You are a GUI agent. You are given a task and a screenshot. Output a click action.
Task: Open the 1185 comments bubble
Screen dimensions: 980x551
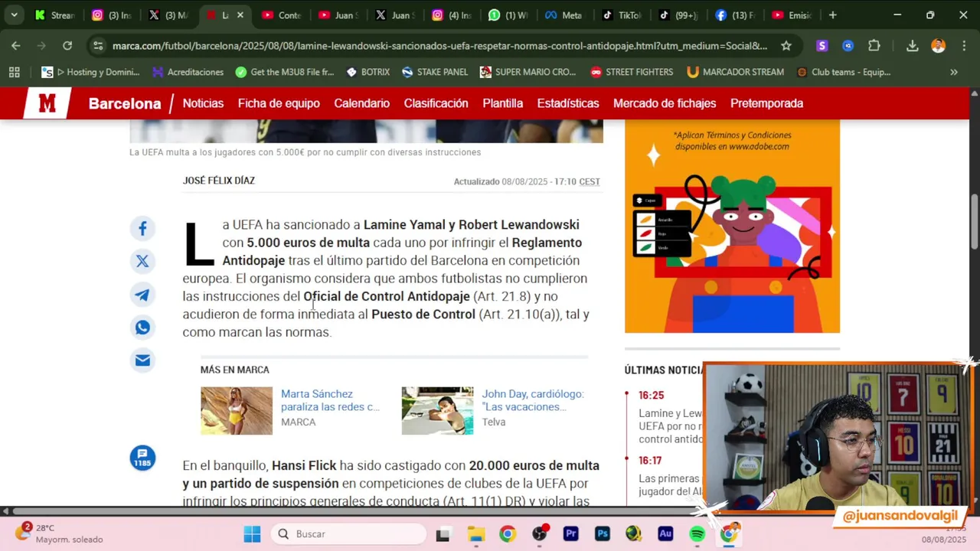142,458
